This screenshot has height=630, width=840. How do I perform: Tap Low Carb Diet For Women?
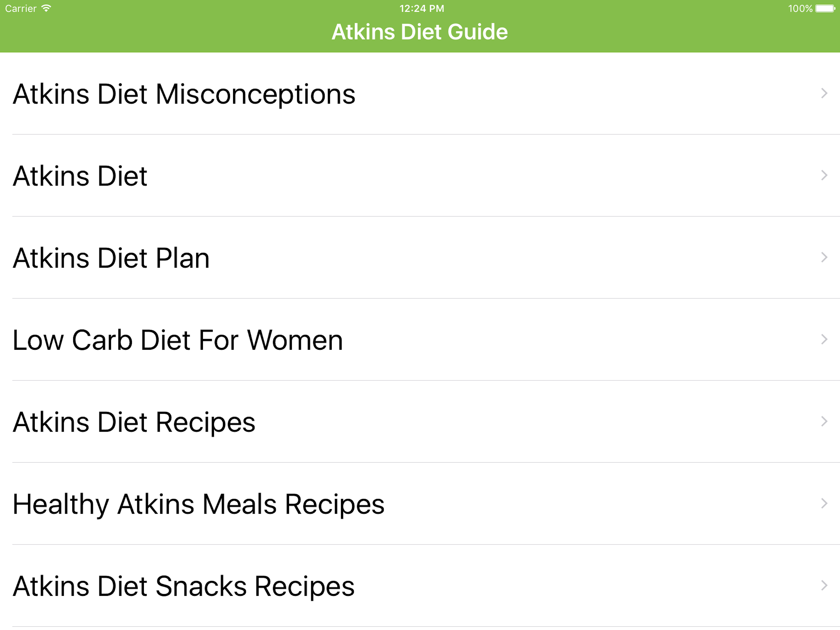pos(178,340)
